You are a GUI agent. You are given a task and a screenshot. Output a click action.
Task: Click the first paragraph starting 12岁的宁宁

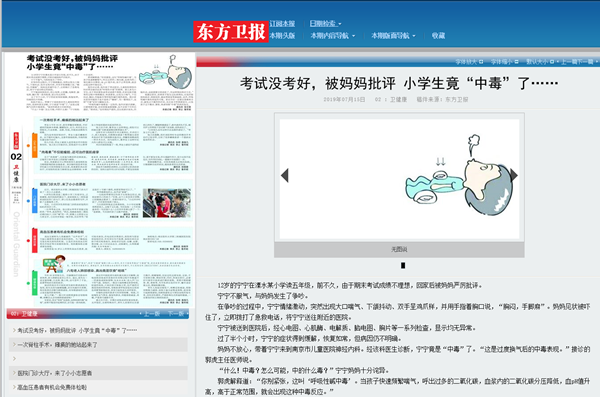coord(350,286)
